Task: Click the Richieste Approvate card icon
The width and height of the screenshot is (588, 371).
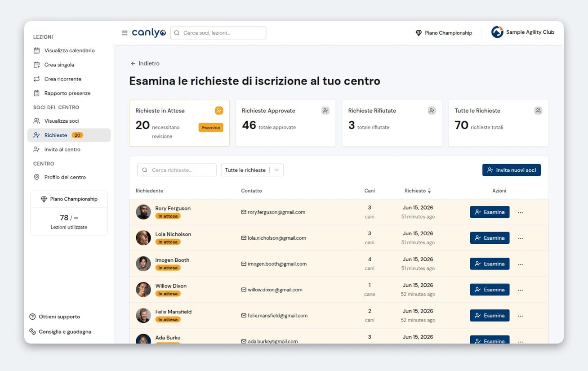Action: click(x=325, y=111)
